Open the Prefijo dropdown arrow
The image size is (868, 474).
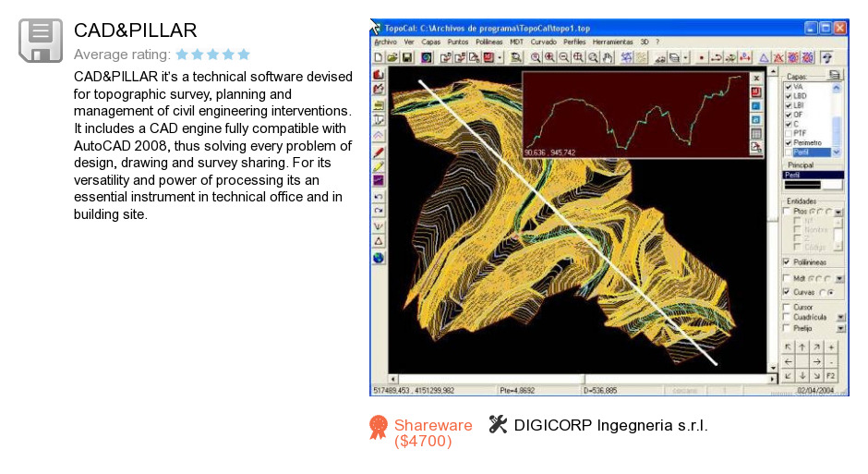click(x=841, y=328)
